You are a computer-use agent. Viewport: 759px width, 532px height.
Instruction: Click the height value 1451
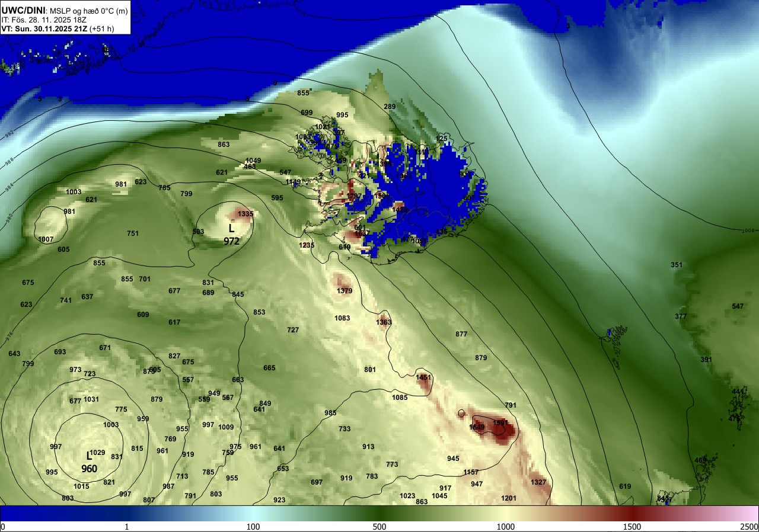coord(423,377)
